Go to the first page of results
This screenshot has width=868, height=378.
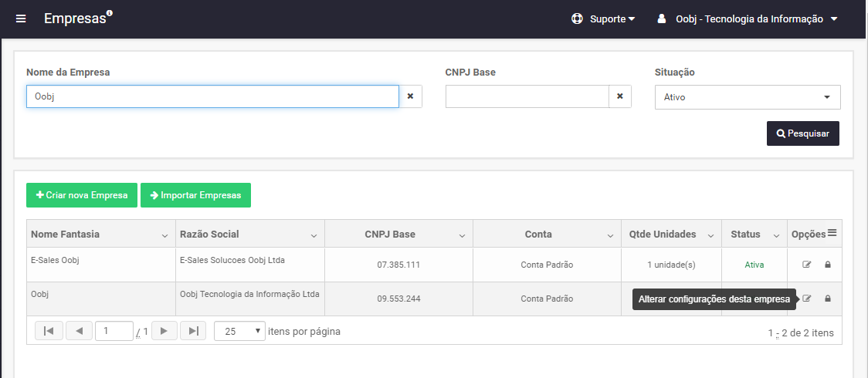[49, 331]
